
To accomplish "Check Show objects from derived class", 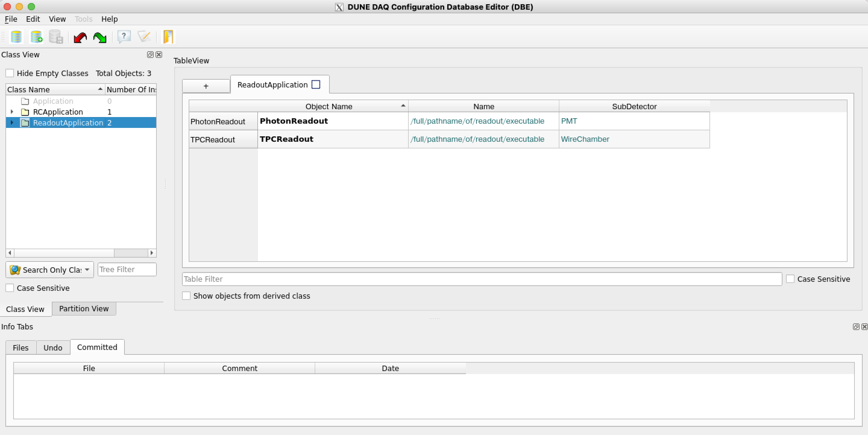I will tap(186, 296).
